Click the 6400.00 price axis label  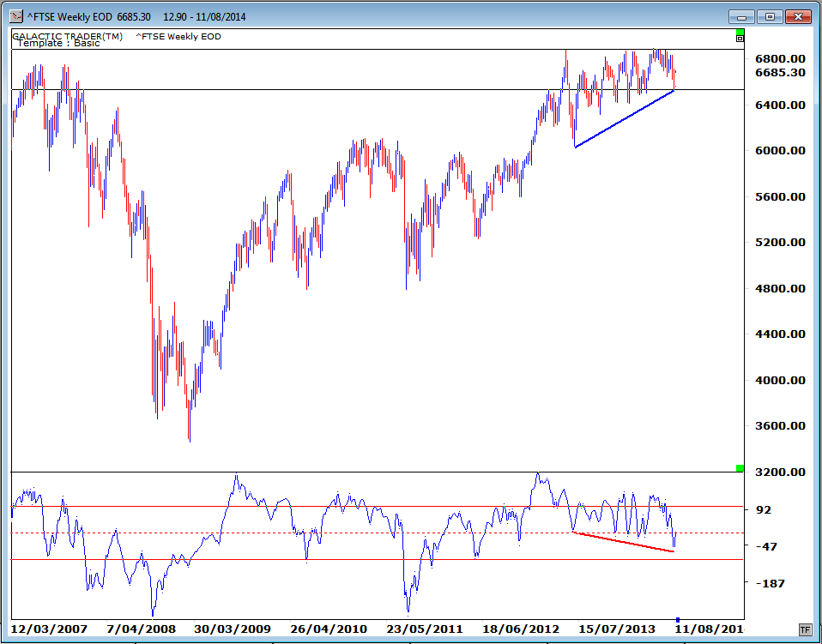pyautogui.click(x=780, y=105)
